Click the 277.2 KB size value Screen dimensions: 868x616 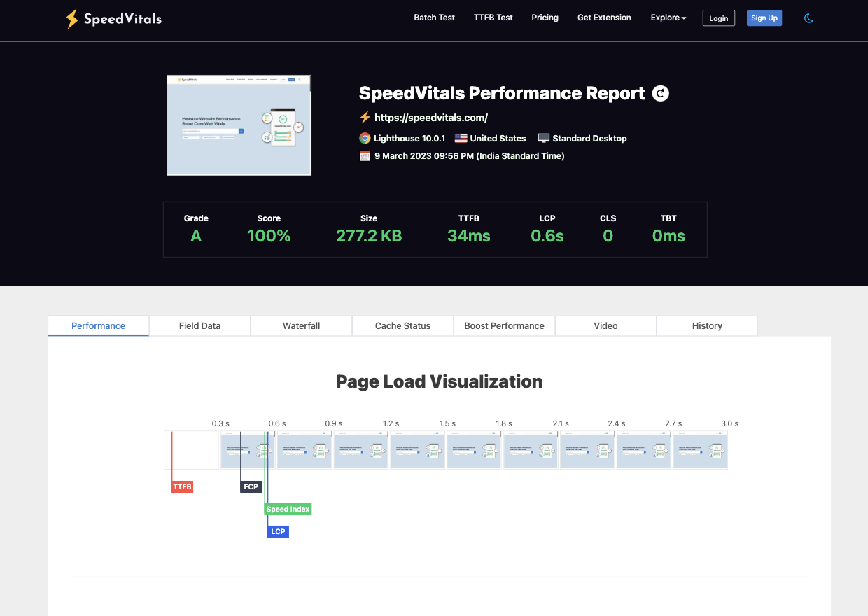[369, 236]
